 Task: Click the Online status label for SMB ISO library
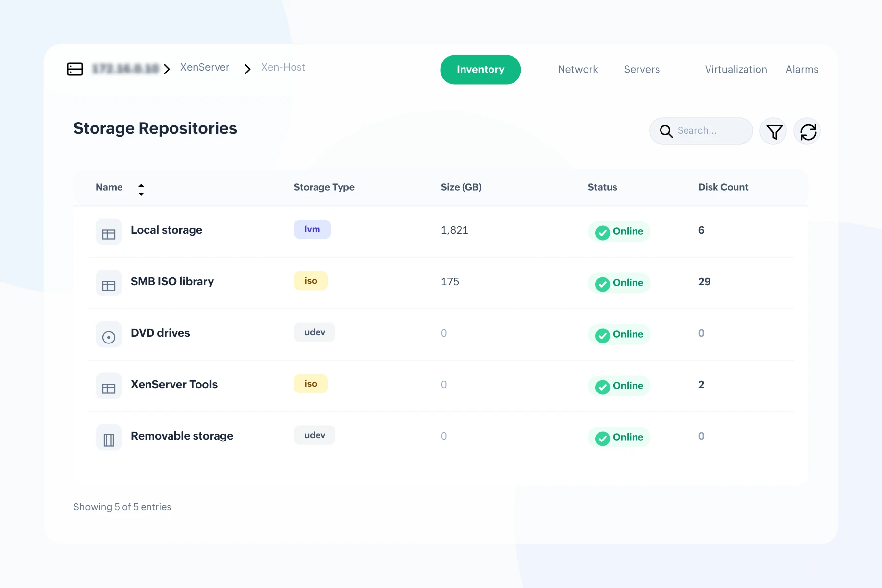[x=628, y=283]
